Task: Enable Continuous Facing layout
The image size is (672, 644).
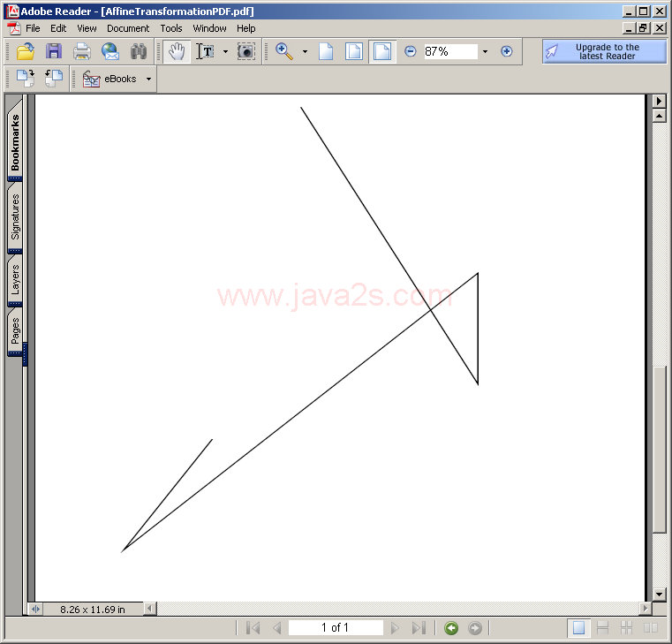Action: point(627,628)
